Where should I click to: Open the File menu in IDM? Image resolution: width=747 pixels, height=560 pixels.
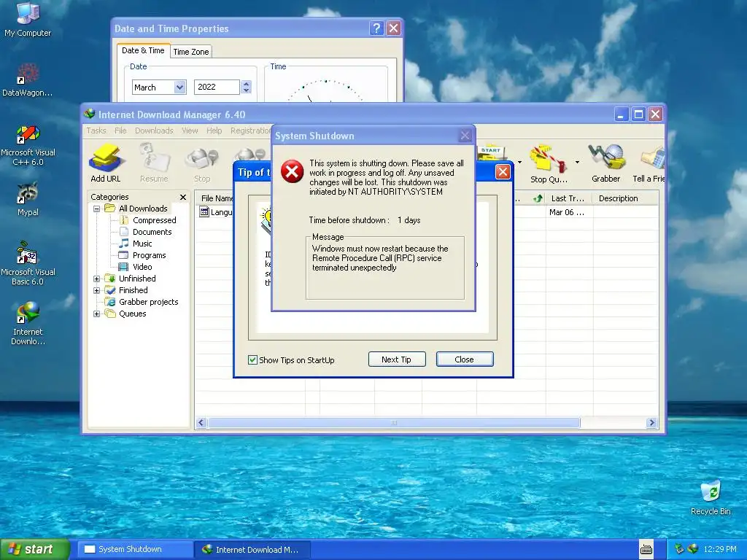[120, 131]
